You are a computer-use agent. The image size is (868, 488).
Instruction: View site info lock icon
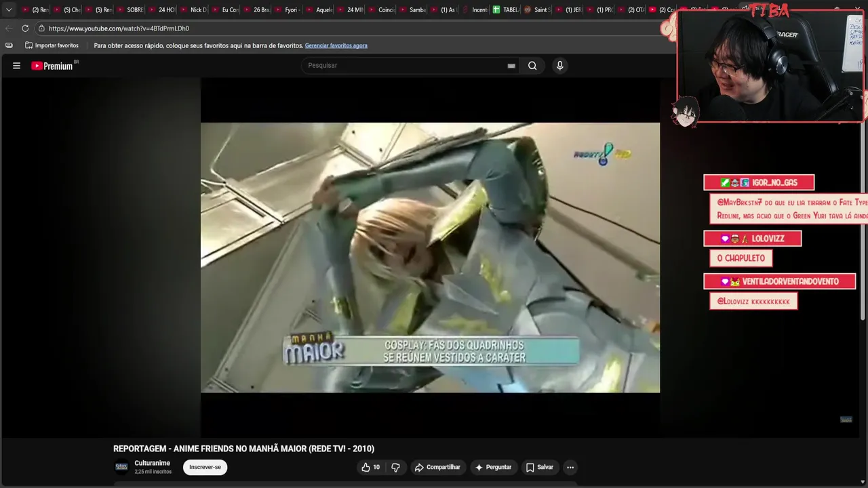[41, 28]
